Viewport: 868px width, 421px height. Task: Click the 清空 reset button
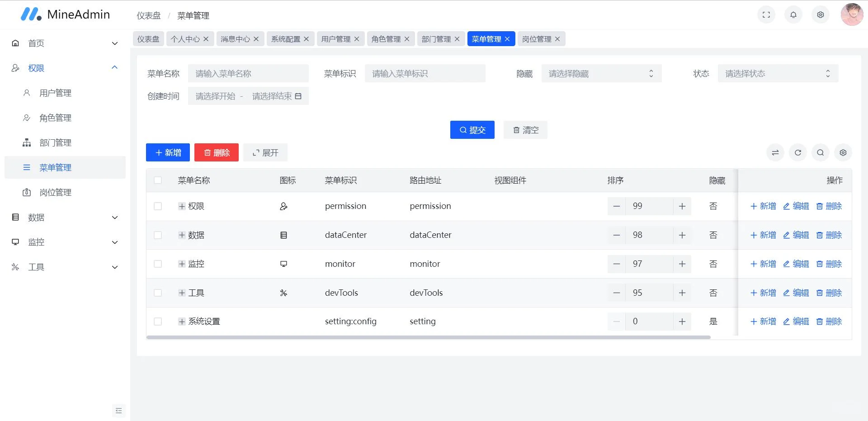pyautogui.click(x=526, y=130)
